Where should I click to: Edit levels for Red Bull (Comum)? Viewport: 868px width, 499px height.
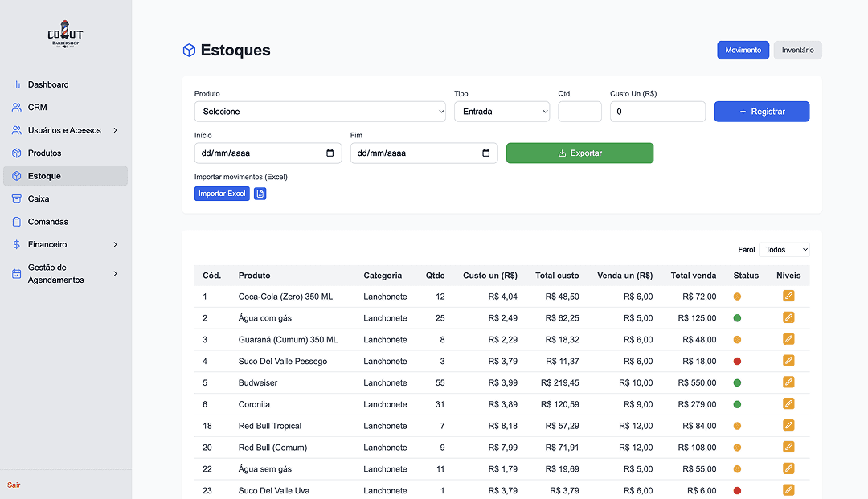point(789,447)
